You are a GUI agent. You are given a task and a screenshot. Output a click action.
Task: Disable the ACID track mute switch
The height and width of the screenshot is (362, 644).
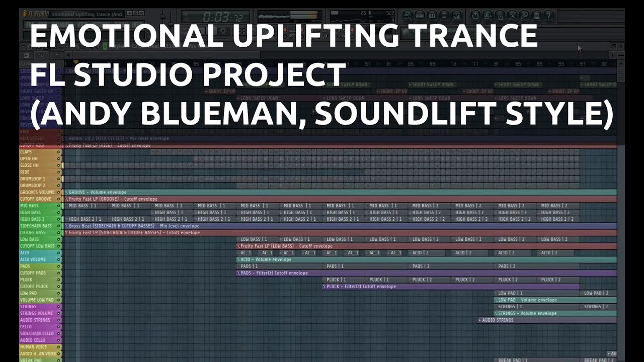coord(58,253)
